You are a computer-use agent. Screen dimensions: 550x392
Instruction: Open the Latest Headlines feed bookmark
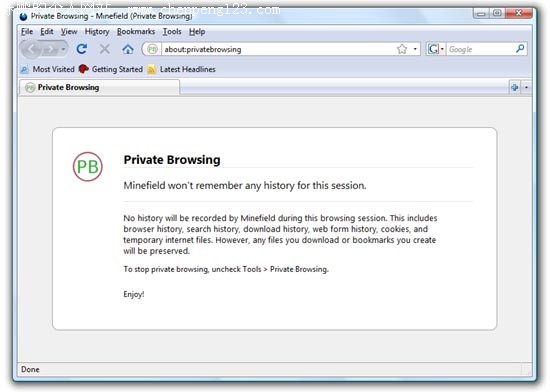coord(181,69)
